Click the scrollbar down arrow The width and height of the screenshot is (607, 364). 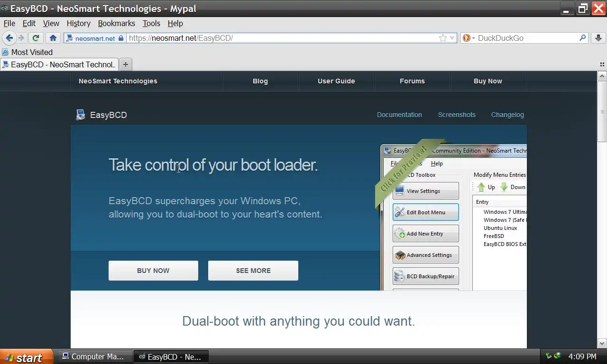(x=602, y=344)
